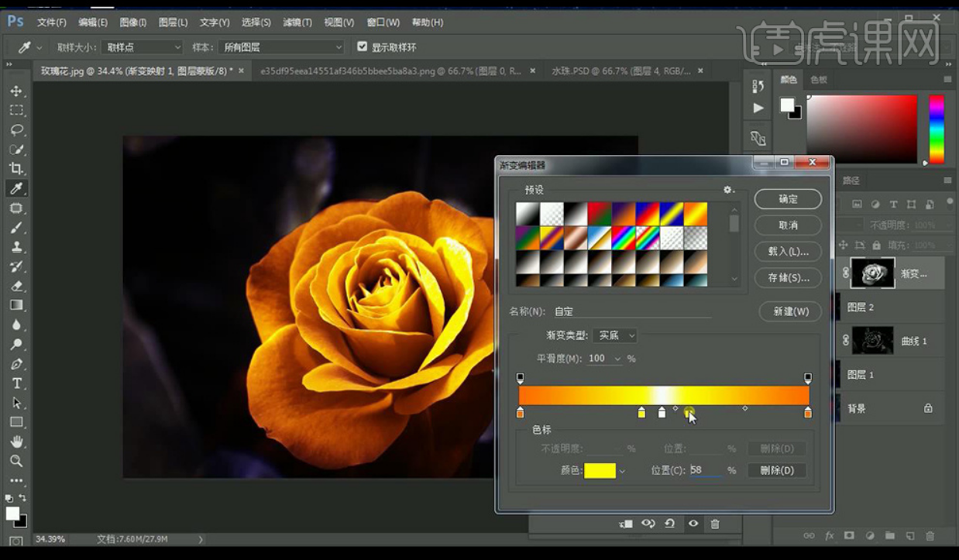
Task: Select the Lasso tool
Action: click(16, 129)
